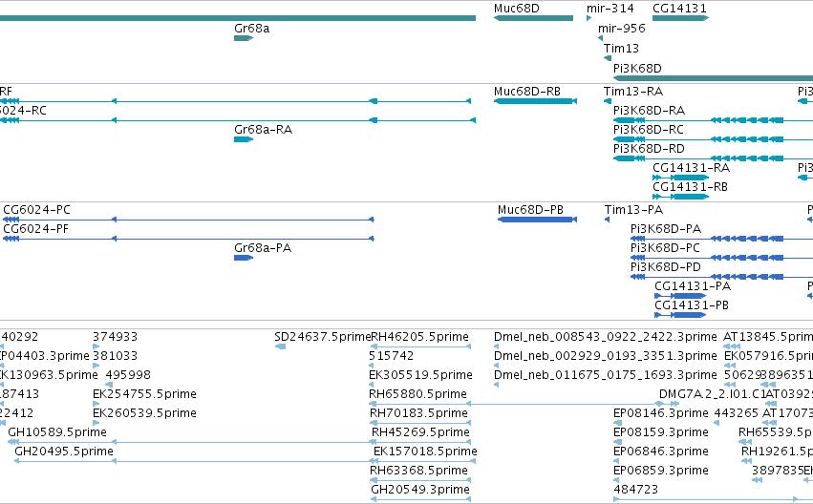813x504 pixels.
Task: Open the EP06859.3prime EST label
Action: point(661,471)
